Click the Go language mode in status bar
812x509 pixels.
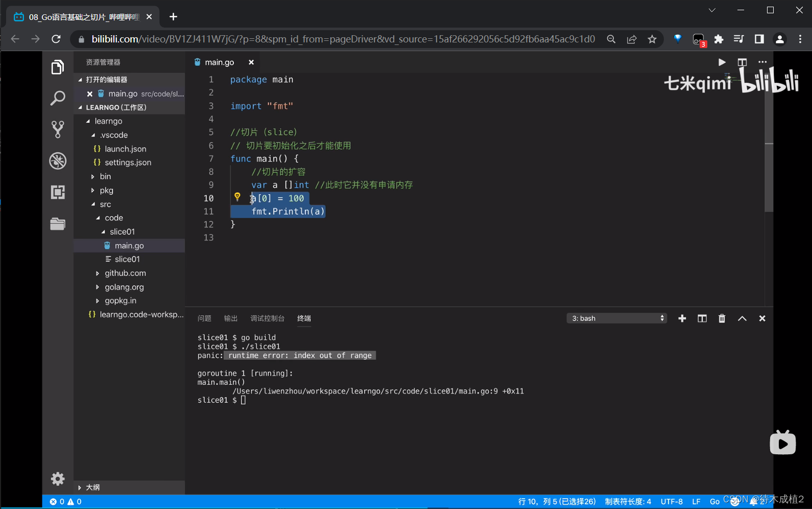(x=714, y=502)
